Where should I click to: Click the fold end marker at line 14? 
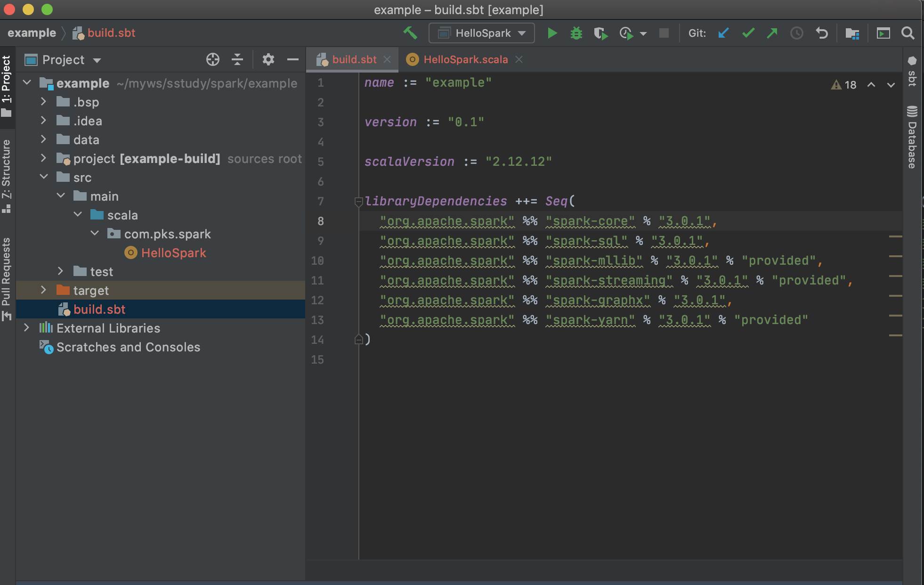(358, 340)
